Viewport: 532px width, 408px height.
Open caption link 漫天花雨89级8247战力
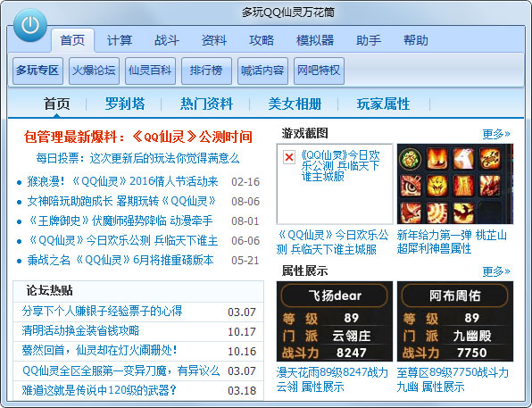click(x=332, y=379)
